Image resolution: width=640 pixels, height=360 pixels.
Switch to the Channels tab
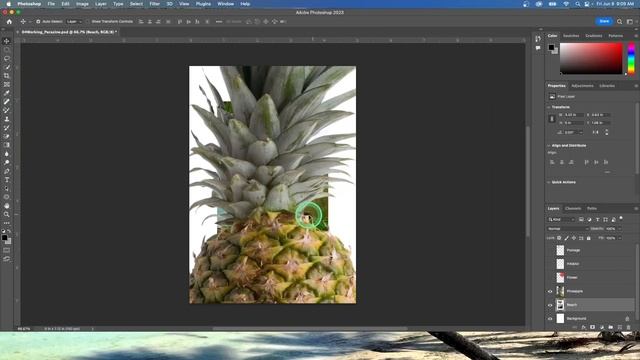[573, 209]
